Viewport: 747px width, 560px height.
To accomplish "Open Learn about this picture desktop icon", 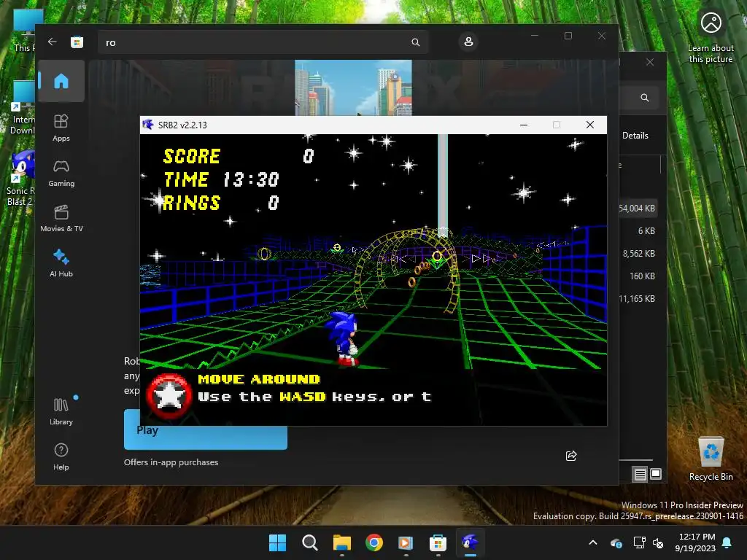I will pos(711,36).
